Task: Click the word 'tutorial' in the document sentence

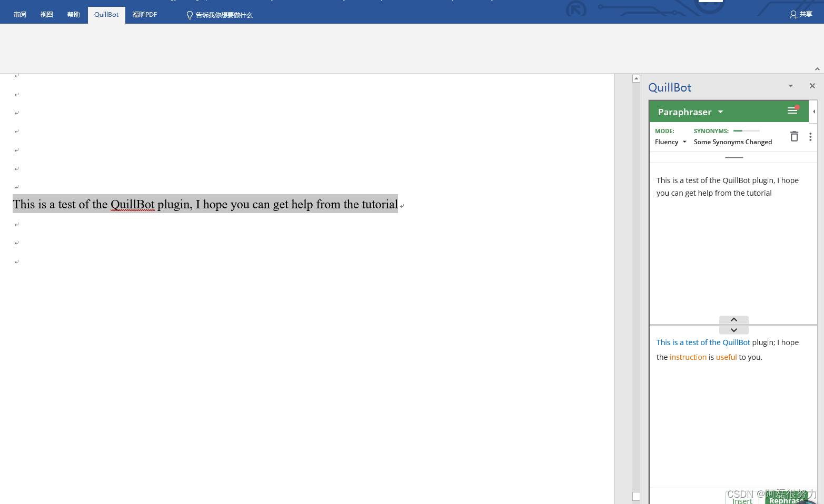Action: pyautogui.click(x=379, y=204)
